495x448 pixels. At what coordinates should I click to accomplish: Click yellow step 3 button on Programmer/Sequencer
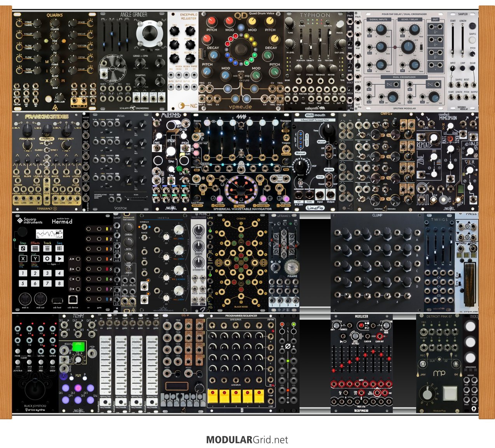[x=237, y=396]
